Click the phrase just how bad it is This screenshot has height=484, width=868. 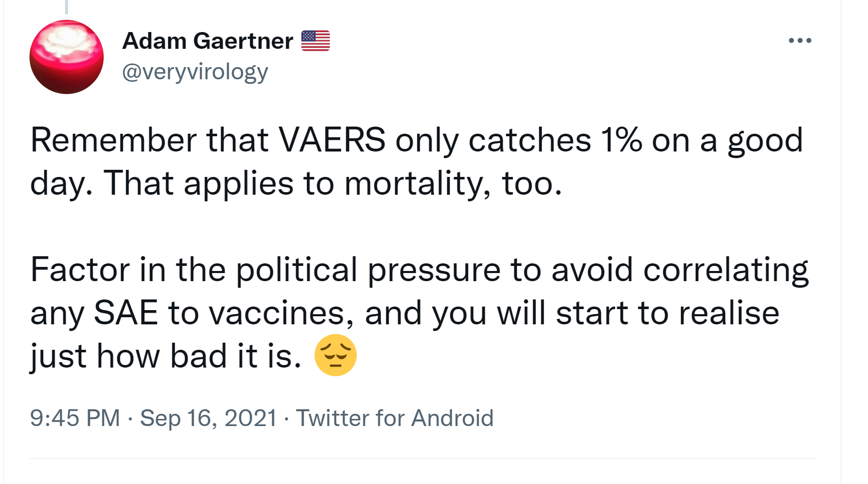point(166,356)
